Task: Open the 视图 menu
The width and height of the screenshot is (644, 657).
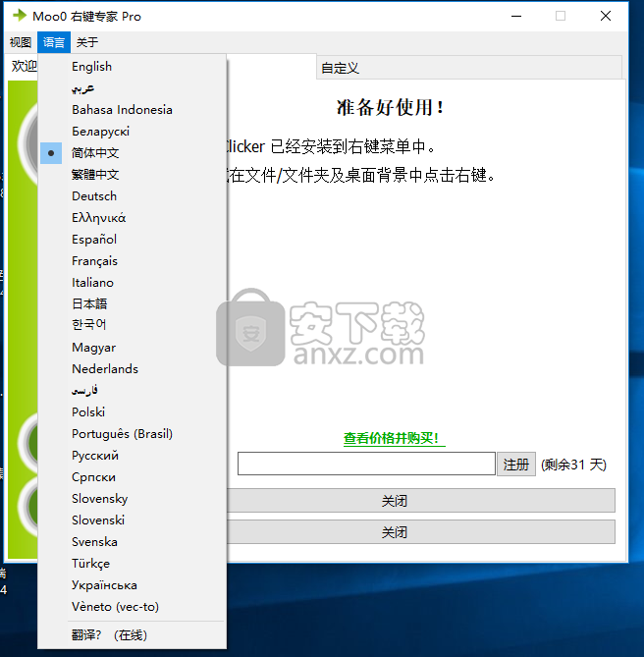Action: (20, 42)
